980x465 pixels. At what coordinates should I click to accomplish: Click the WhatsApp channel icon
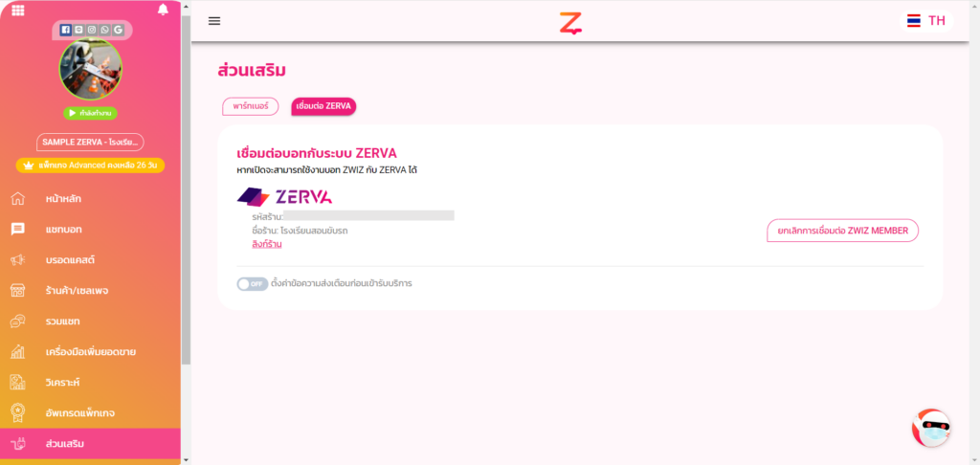[104, 30]
